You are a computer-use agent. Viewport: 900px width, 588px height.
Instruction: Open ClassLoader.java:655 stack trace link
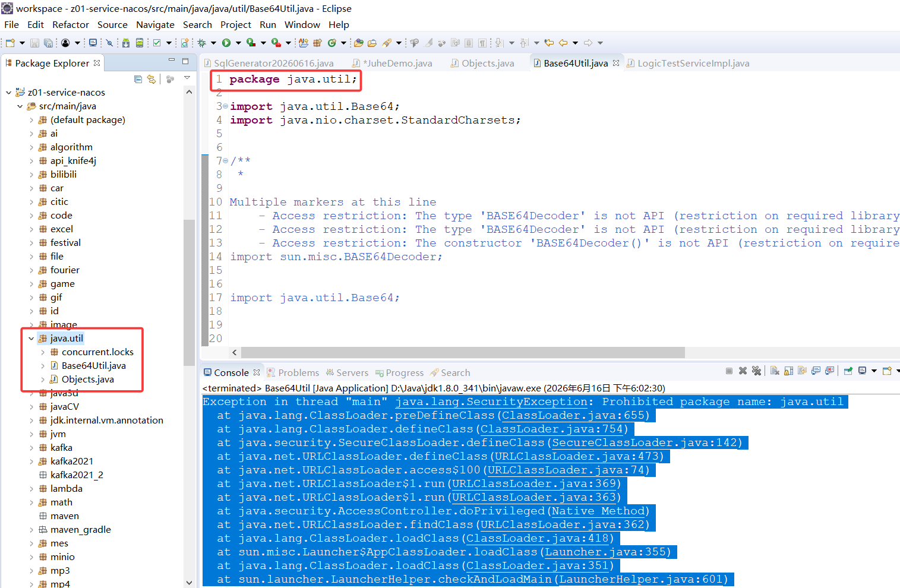574,415
